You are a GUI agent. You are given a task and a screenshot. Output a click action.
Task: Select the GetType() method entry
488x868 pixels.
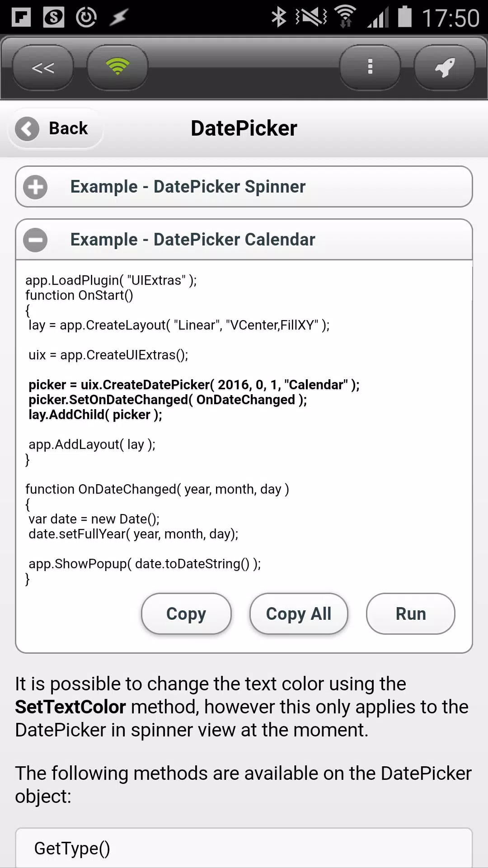point(244,848)
